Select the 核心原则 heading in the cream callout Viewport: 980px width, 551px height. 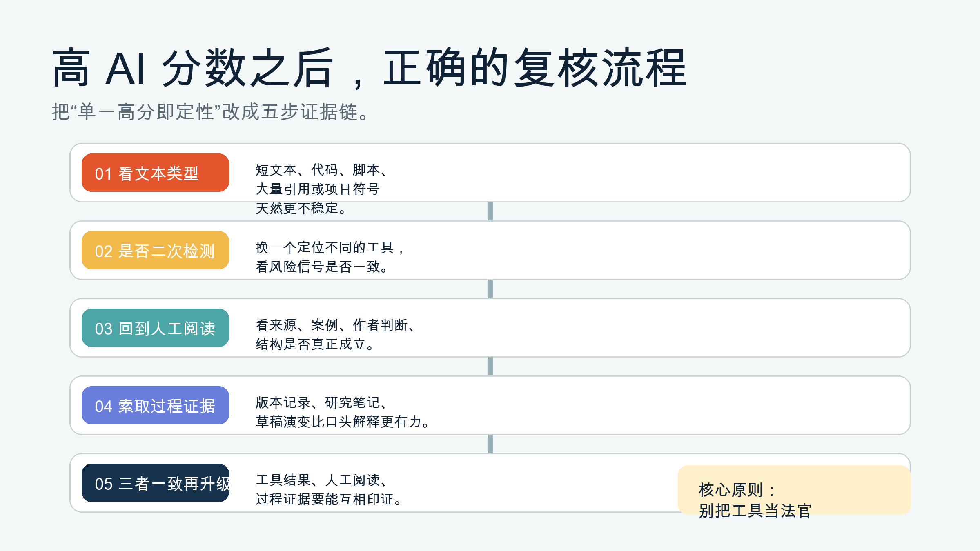pos(736,490)
